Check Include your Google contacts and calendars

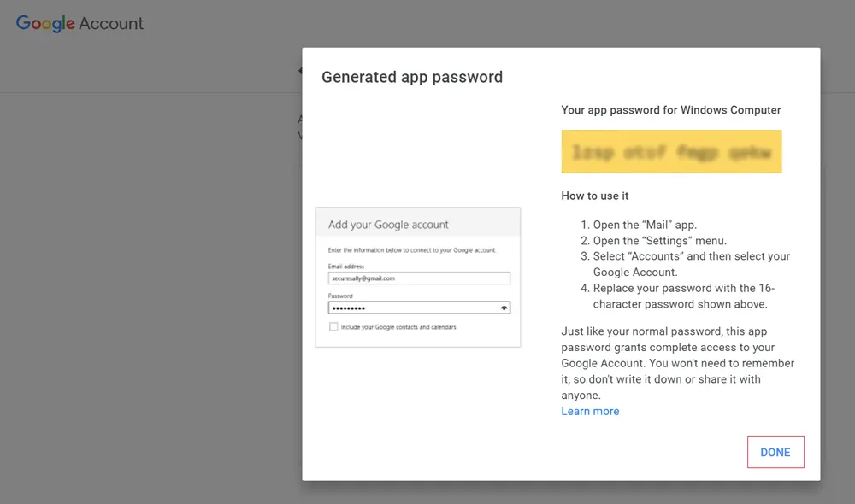[x=333, y=327]
